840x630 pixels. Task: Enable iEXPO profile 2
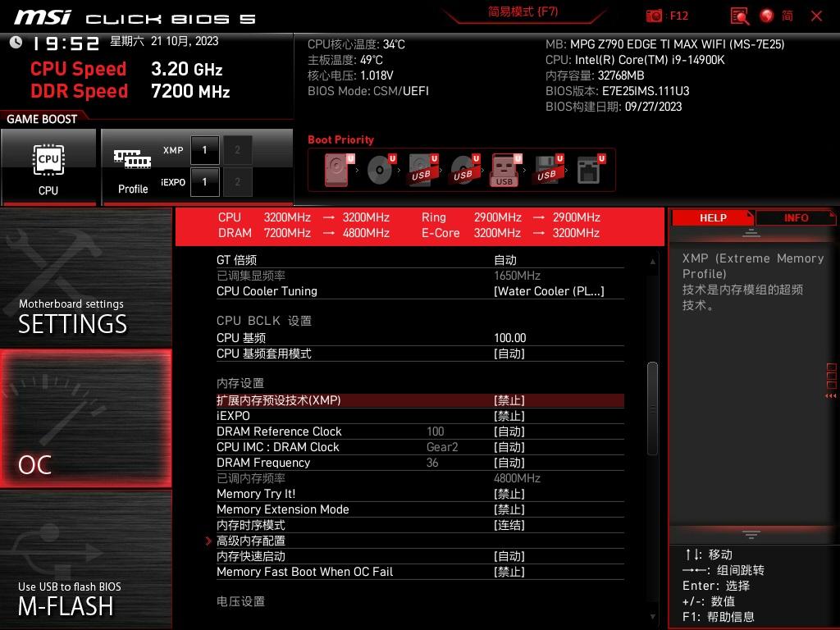[237, 182]
